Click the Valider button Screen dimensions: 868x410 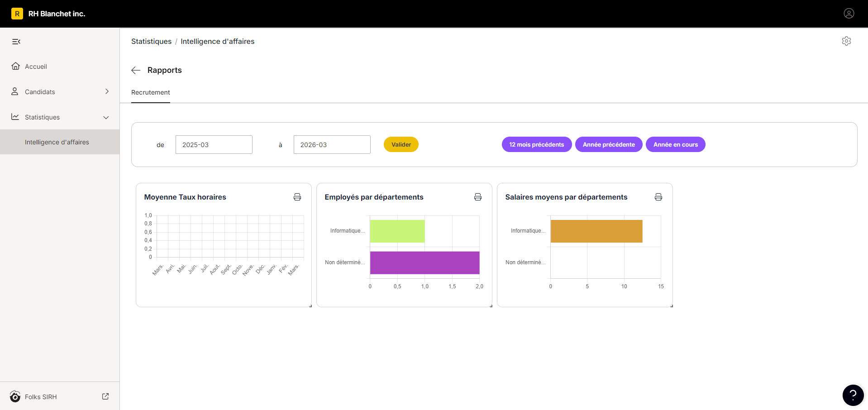(x=401, y=144)
